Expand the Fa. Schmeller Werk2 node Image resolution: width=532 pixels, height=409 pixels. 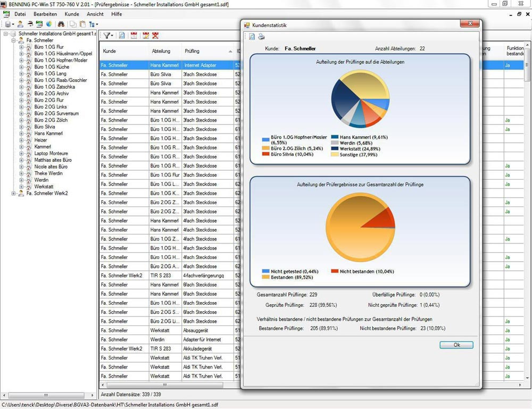tap(14, 194)
